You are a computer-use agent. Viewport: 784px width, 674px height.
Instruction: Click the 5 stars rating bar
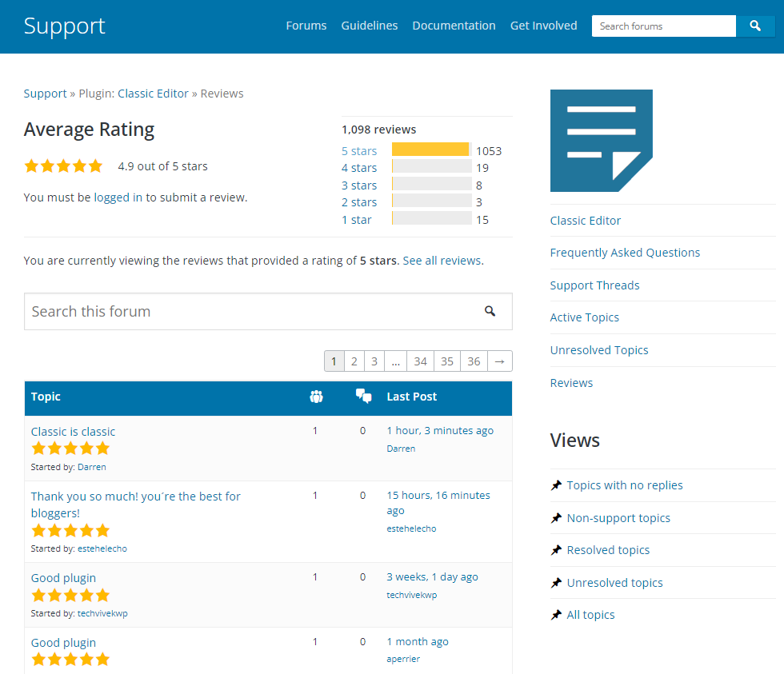pos(431,150)
